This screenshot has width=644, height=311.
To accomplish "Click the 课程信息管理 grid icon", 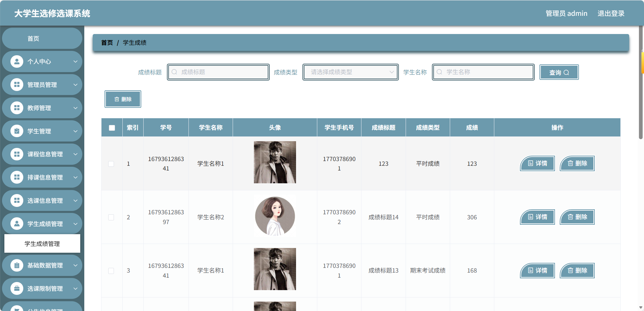I will 17,154.
